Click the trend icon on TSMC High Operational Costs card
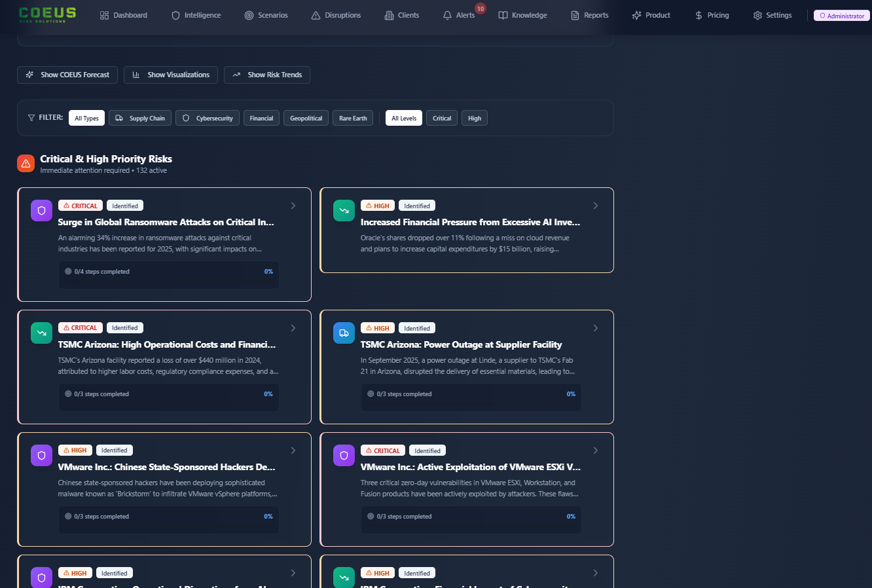This screenshot has height=588, width=872. coord(41,333)
